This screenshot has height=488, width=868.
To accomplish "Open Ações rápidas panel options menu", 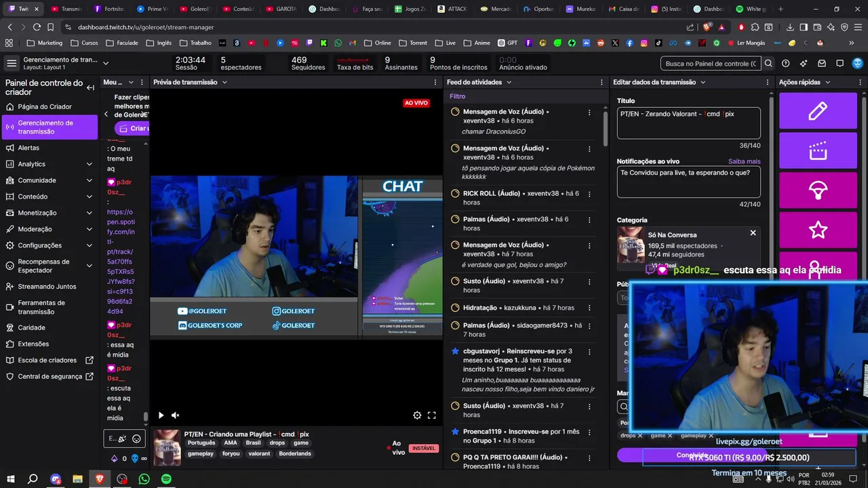I will (861, 82).
